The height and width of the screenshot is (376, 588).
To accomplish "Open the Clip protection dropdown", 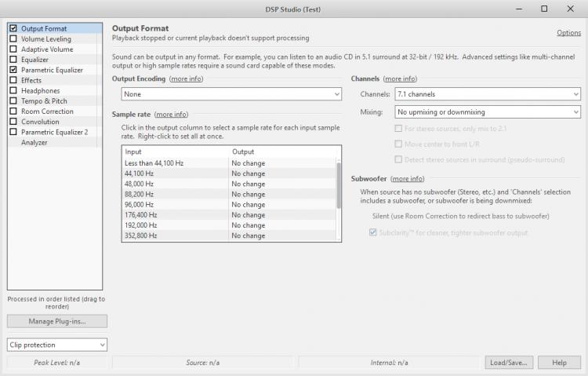I will point(56,345).
